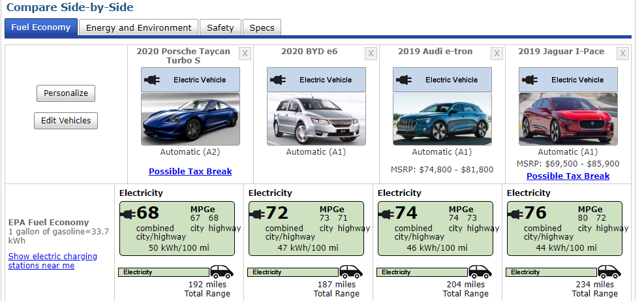This screenshot has height=301, width=644.
Task: Show electric charging stations near me
Action: tap(53, 261)
